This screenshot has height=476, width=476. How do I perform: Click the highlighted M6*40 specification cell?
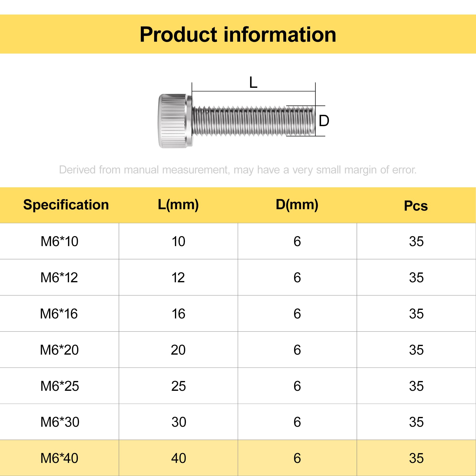point(59,458)
